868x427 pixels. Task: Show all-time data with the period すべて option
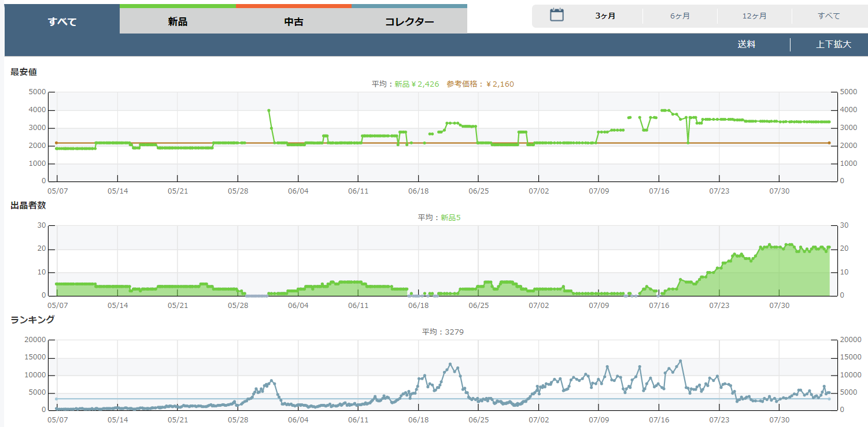(x=829, y=16)
